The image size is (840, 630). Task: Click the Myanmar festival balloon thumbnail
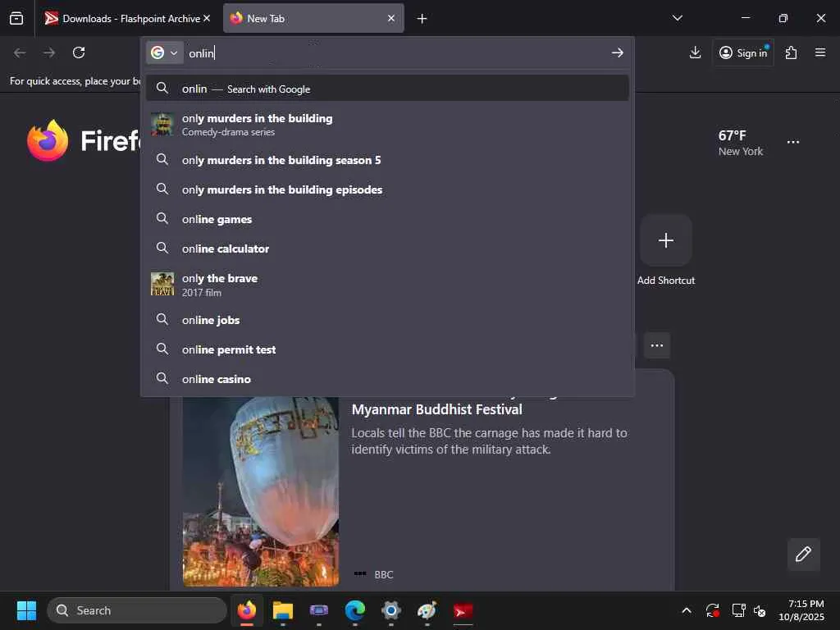point(261,491)
